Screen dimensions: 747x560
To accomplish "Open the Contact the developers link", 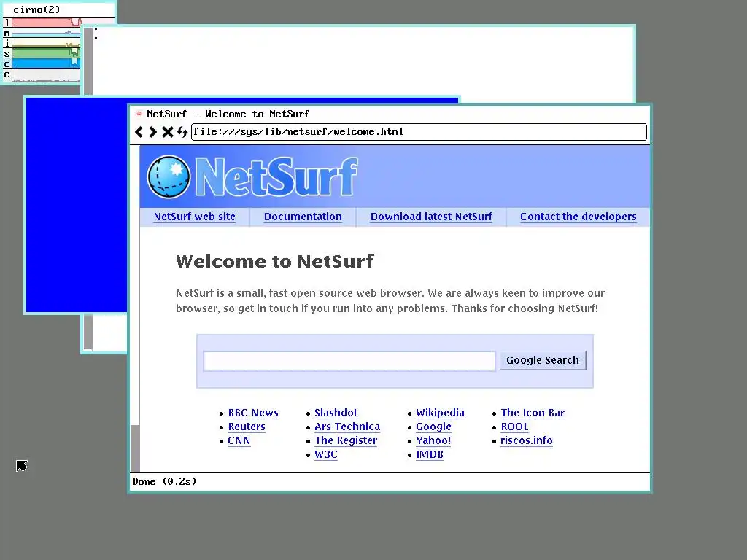I will (x=578, y=217).
